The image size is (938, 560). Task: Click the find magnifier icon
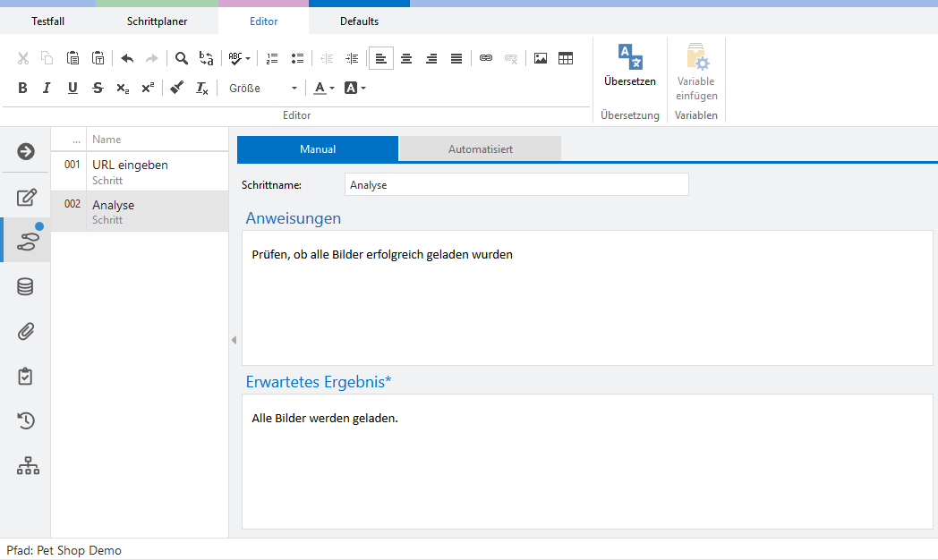[x=182, y=58]
